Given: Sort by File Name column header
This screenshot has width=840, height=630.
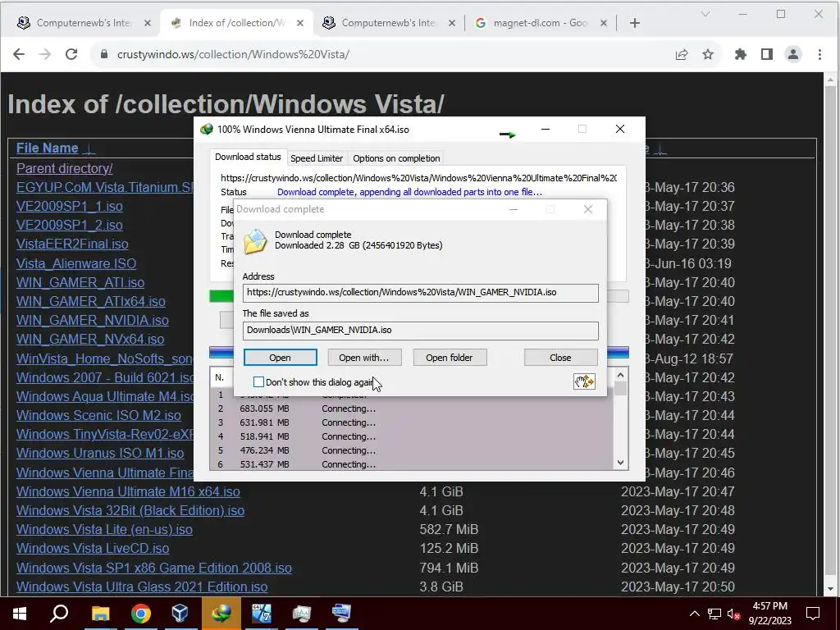Looking at the screenshot, I should coord(47,148).
